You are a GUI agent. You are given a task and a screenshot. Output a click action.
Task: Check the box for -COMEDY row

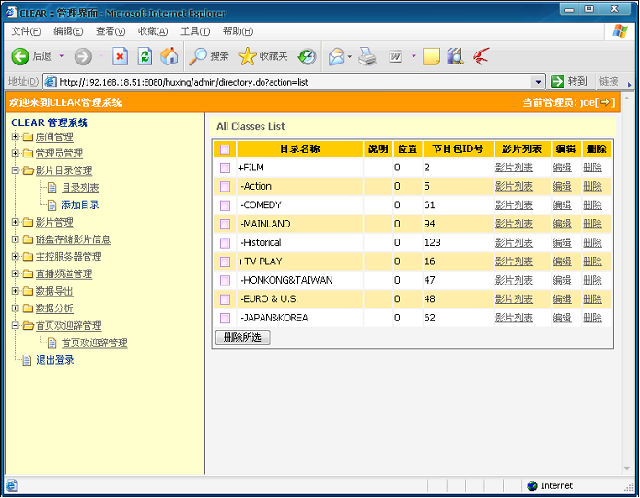(225, 205)
